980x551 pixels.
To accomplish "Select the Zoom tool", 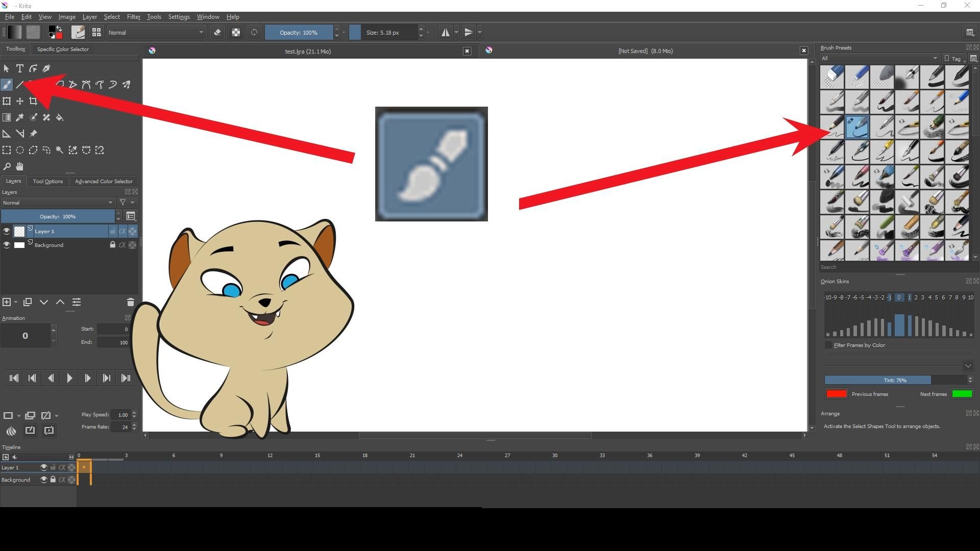I will coord(7,166).
